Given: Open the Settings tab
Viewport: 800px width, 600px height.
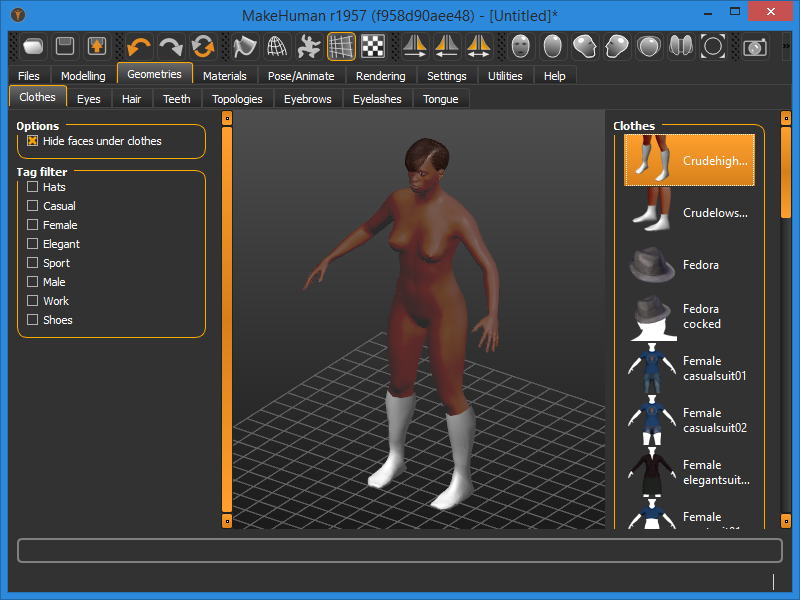Looking at the screenshot, I should (446, 76).
